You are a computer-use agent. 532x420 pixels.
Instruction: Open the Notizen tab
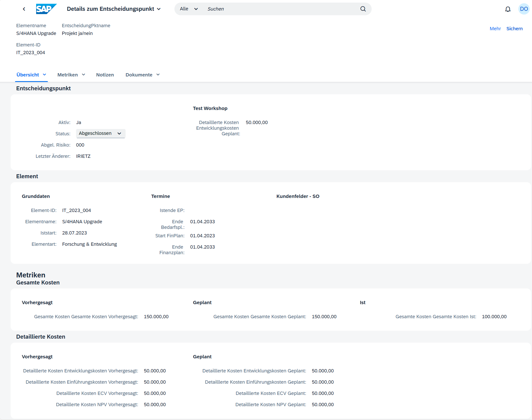(x=105, y=75)
